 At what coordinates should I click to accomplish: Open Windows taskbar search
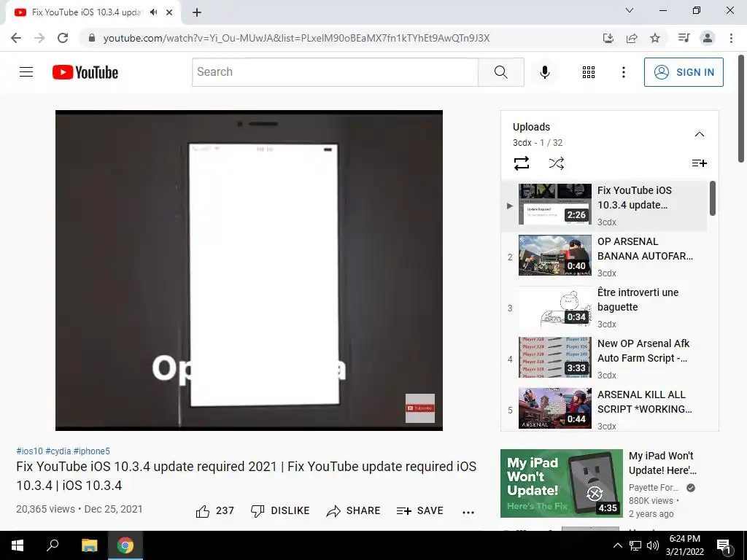(53, 545)
